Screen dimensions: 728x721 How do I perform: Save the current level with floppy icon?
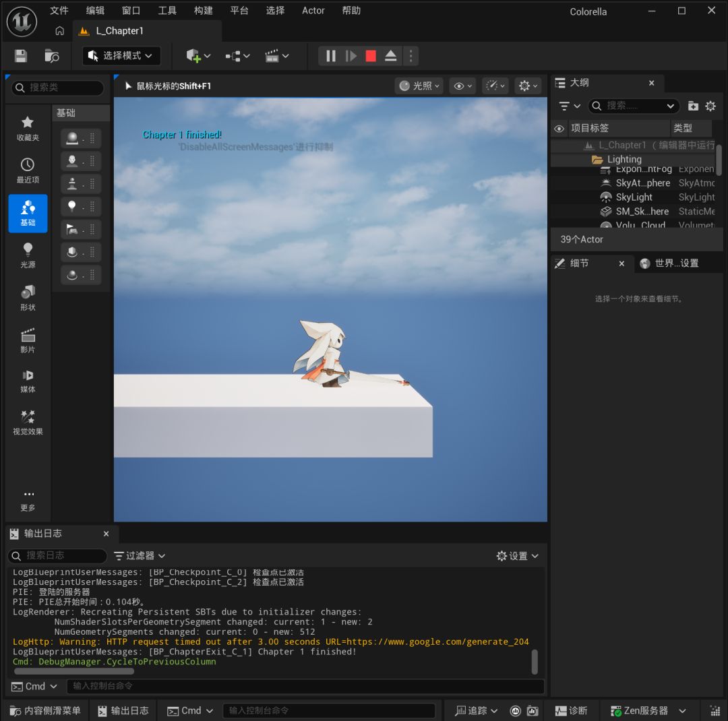(21, 56)
